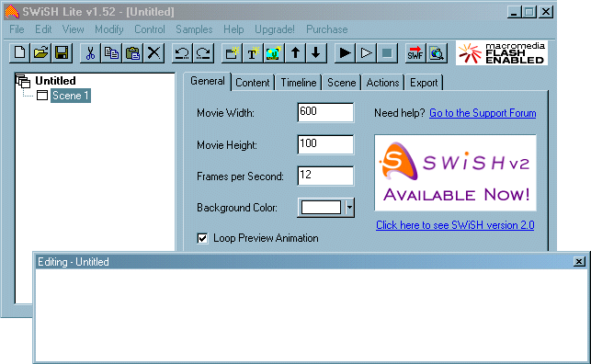Insert a text object with T icon

click(x=253, y=52)
